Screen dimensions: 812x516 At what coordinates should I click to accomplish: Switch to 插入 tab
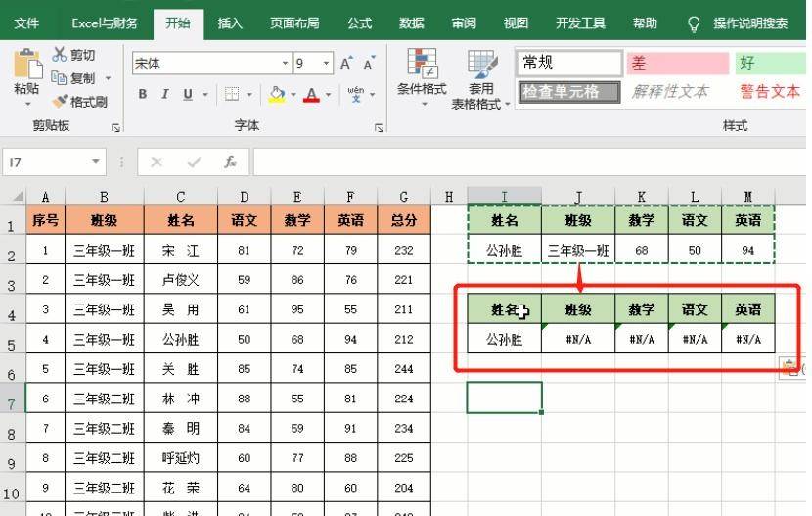click(230, 23)
